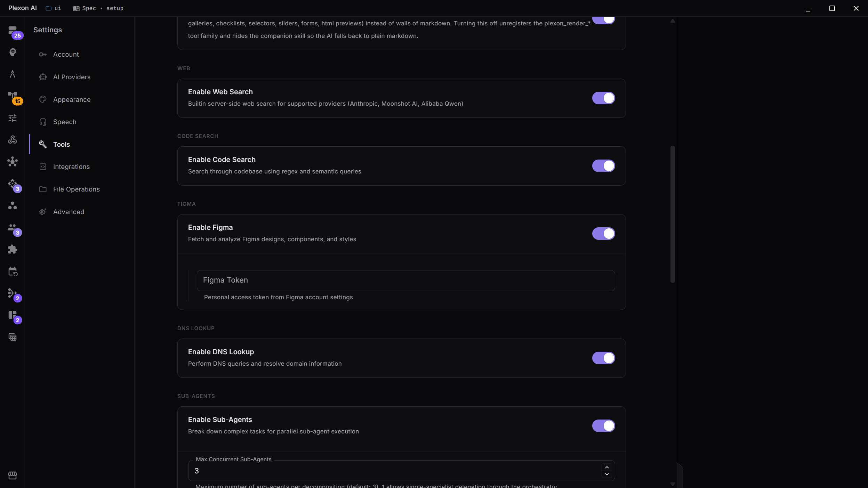The image size is (868, 488).
Task: Open the tree icon with 15 badge
Action: coord(13,96)
